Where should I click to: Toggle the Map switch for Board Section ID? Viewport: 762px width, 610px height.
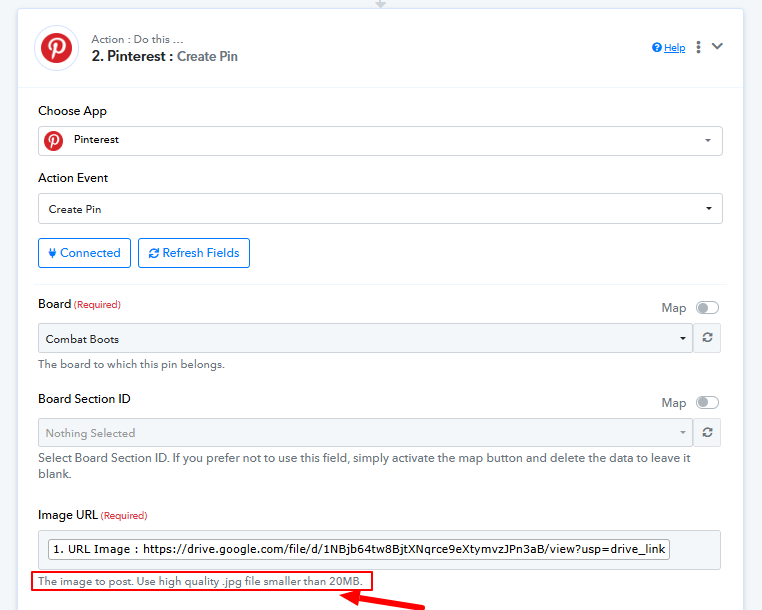pos(707,402)
